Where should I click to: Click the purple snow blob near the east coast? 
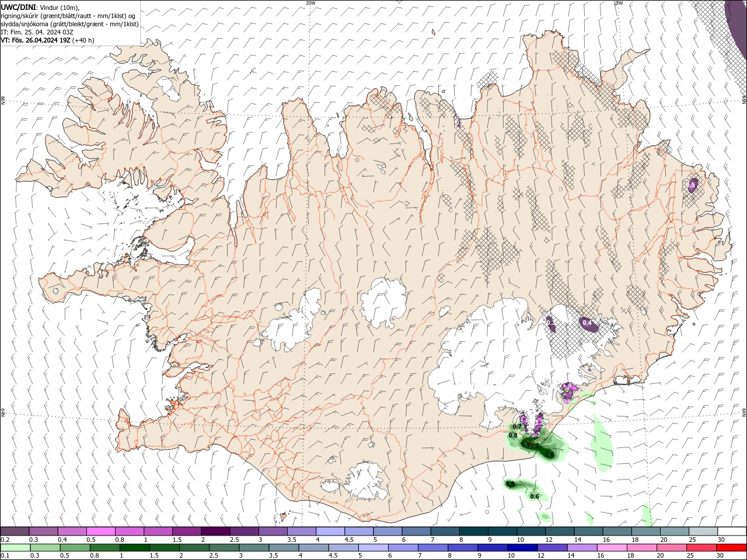[692, 185]
